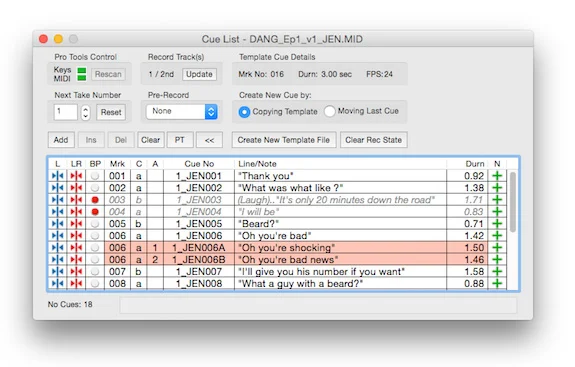
Task: Toggle the BP indicator for cue 1_JEN006A
Action: tap(95, 248)
